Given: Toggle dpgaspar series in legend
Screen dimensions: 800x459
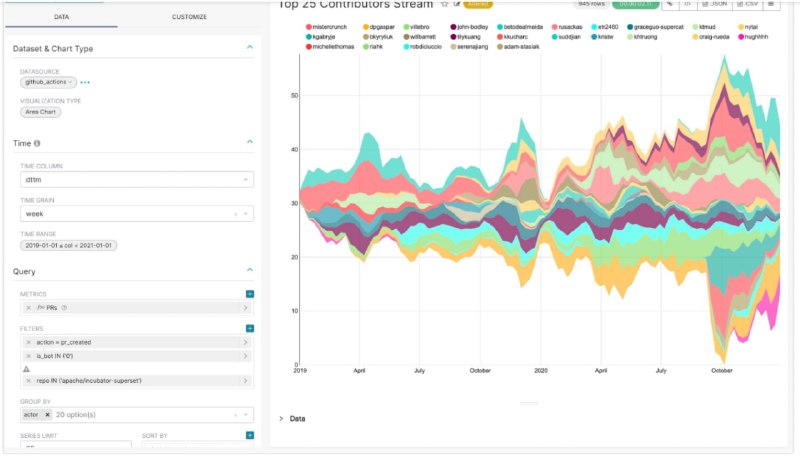Looking at the screenshot, I should (x=379, y=27).
